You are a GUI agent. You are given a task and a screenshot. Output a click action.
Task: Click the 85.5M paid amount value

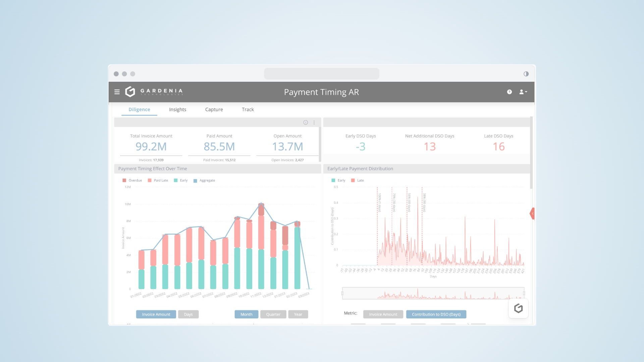coord(219,146)
